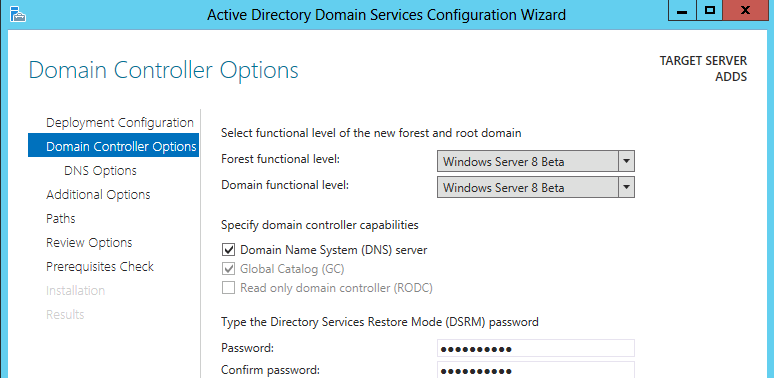This screenshot has height=378, width=774.
Task: Open the Paths step
Action: (x=61, y=218)
